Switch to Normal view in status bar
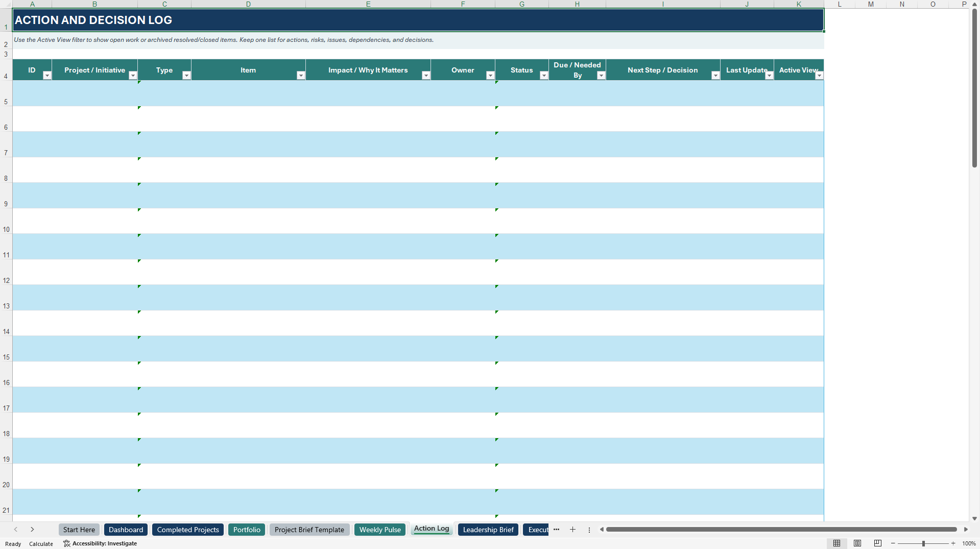 tap(836, 543)
